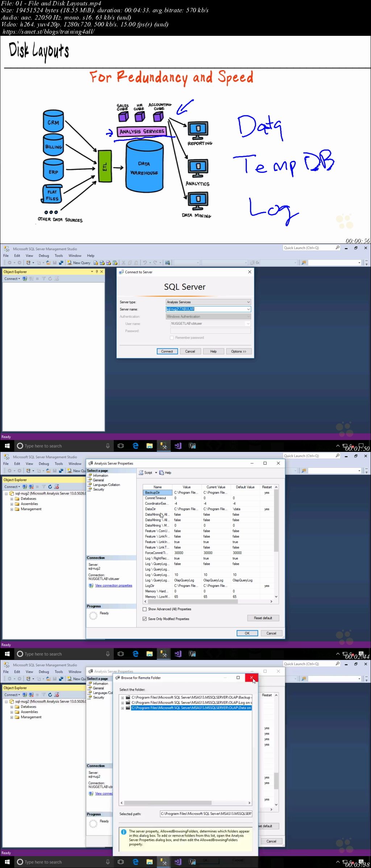
Task: Click Cancel button behind Browse for Remote Folder
Action: (x=271, y=841)
